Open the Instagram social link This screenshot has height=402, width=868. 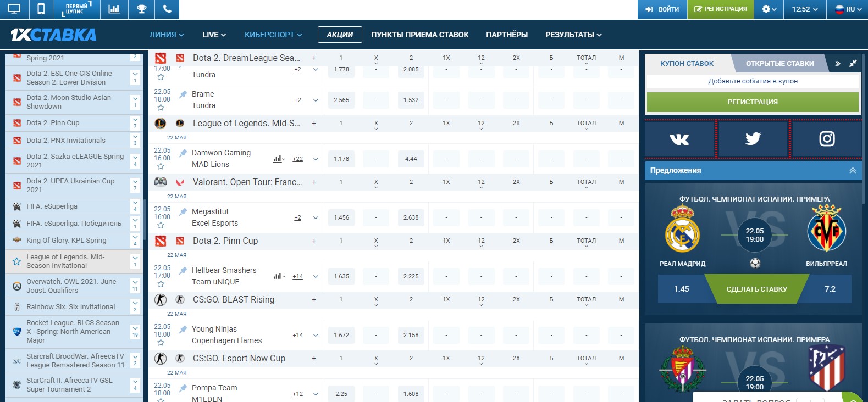[x=827, y=139]
